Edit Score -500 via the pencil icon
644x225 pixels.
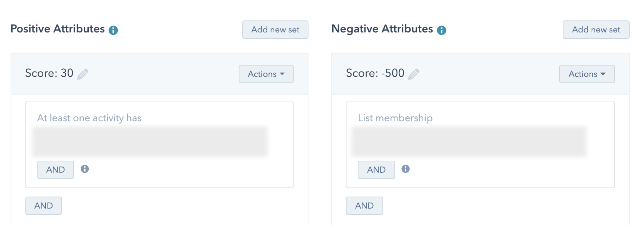tap(414, 74)
